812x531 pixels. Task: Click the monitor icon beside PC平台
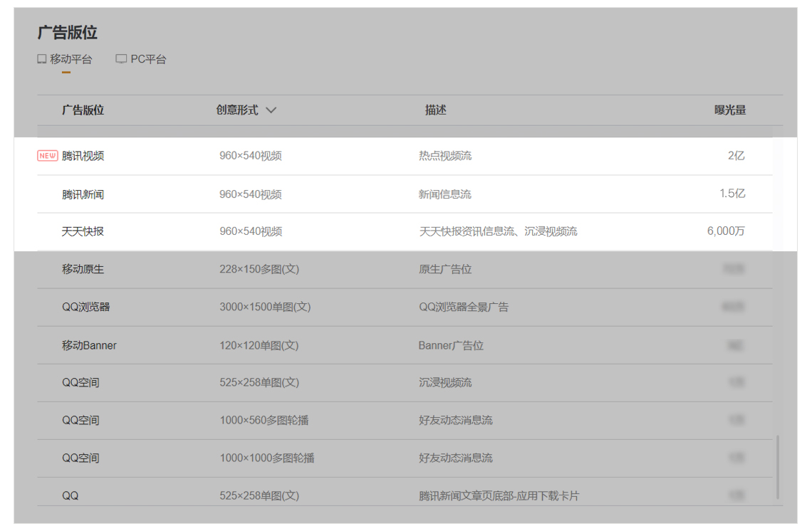click(121, 59)
